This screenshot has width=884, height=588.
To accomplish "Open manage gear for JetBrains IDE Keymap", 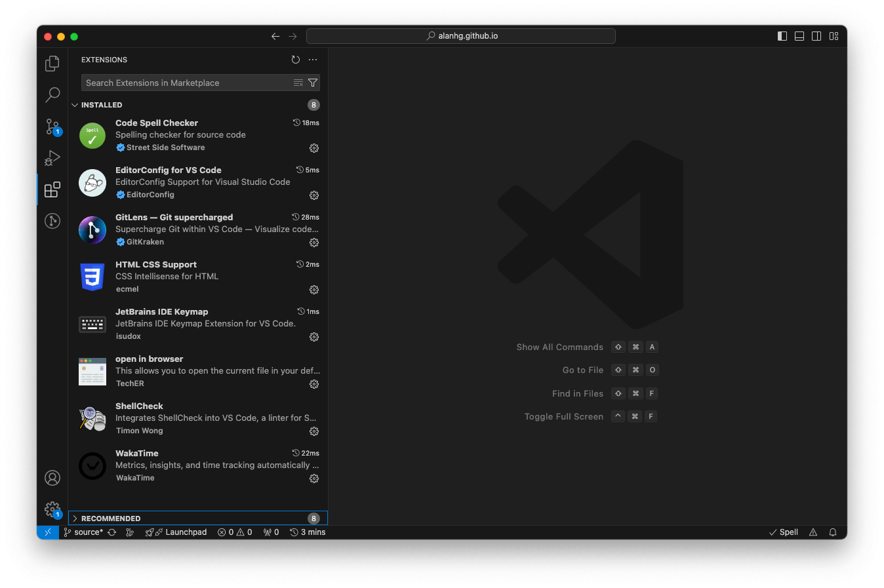I will coord(314,337).
